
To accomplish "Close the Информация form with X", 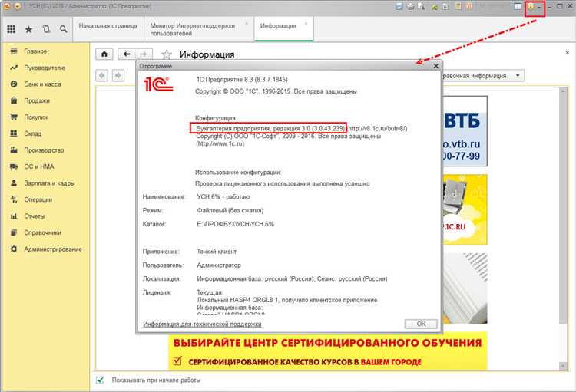I will coord(568,53).
